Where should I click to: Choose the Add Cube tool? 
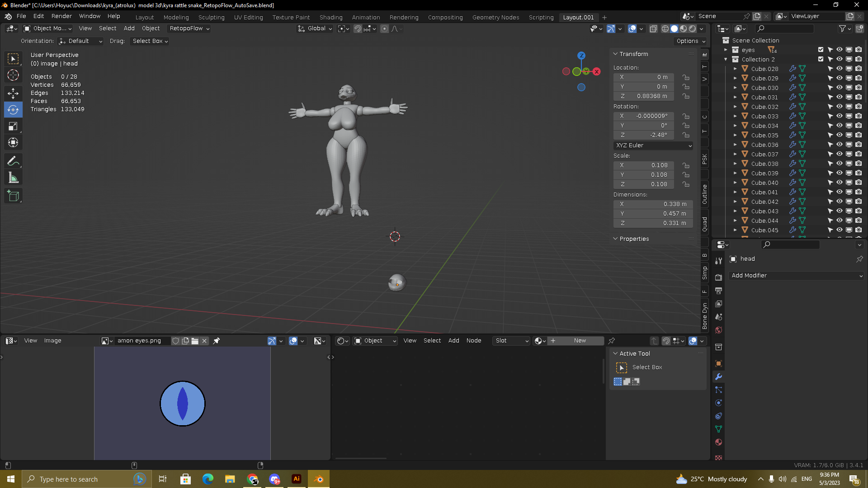point(13,196)
